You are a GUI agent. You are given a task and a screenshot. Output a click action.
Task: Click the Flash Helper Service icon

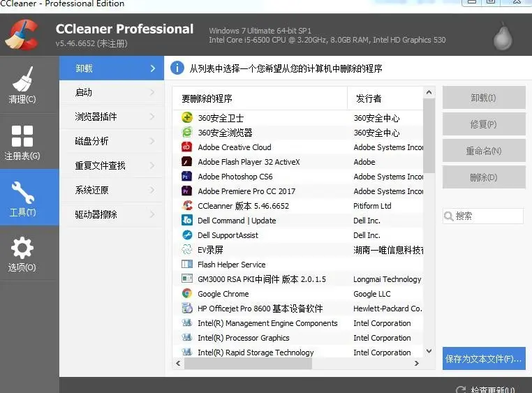(187, 264)
